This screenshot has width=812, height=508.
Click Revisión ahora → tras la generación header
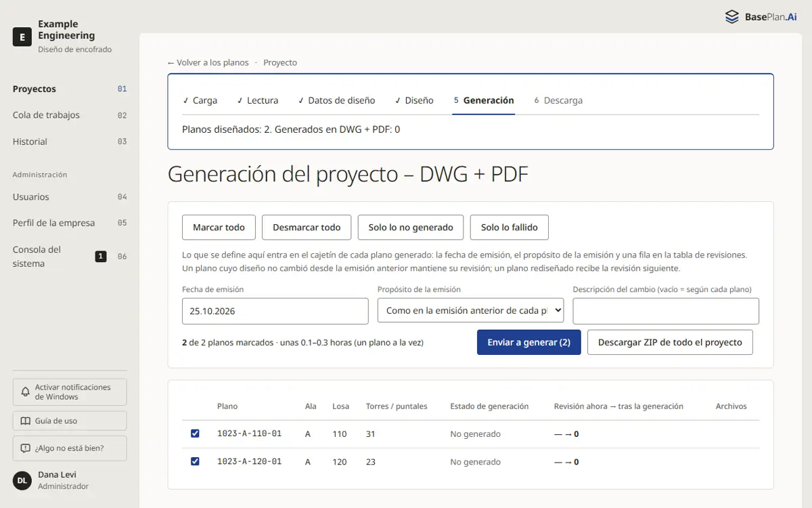pos(618,406)
